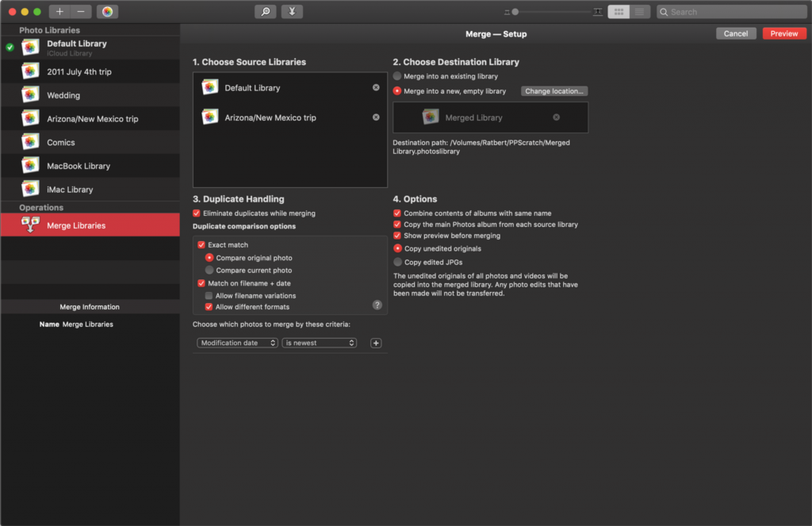The width and height of the screenshot is (812, 526).
Task: Remove Default Library from source libraries
Action: coord(376,87)
